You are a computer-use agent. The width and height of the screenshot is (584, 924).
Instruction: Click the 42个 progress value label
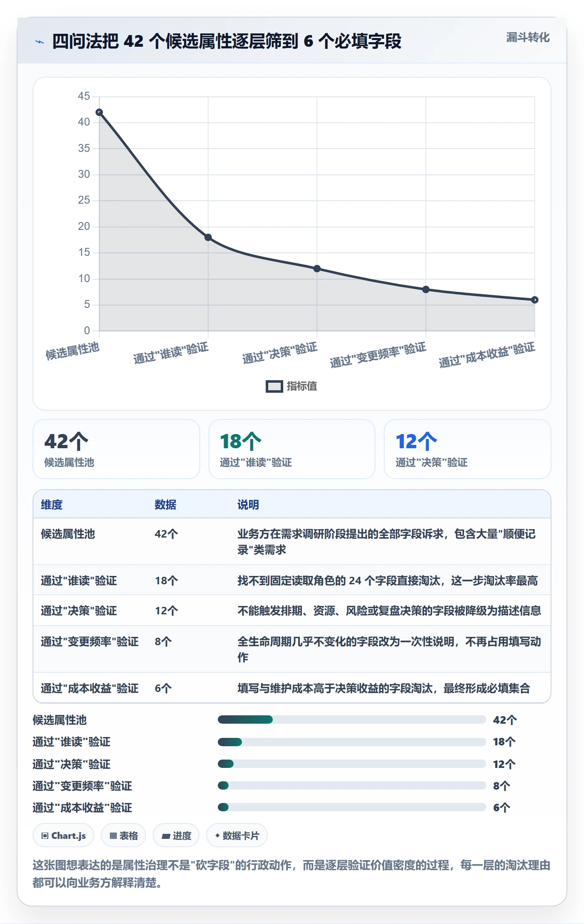click(505, 720)
